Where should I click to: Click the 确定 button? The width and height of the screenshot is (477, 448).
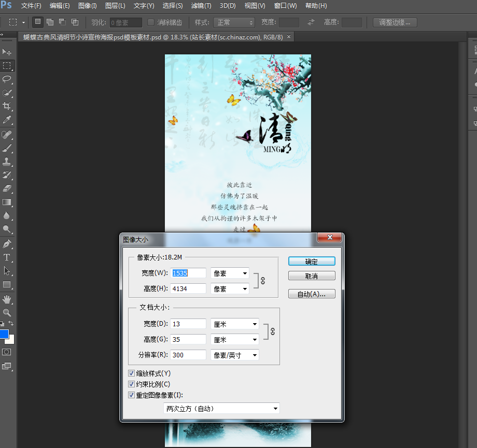(312, 262)
